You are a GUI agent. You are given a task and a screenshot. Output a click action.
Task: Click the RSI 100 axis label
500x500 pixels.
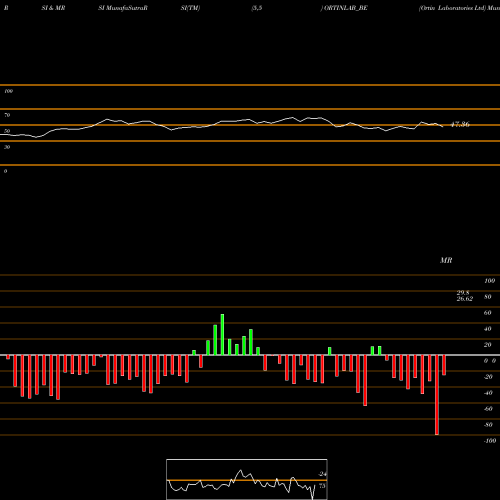click(8, 91)
